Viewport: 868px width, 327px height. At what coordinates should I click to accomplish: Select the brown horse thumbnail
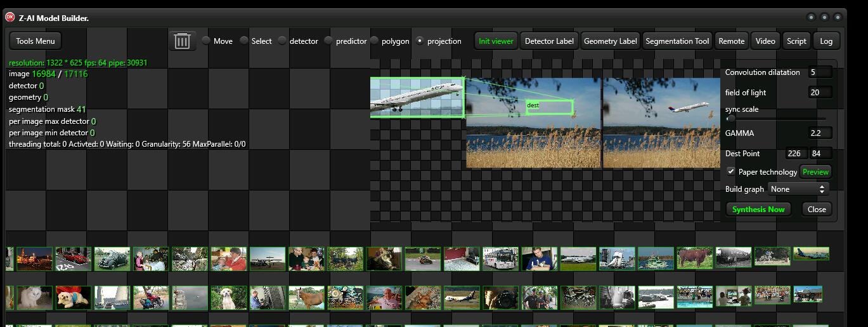click(306, 298)
